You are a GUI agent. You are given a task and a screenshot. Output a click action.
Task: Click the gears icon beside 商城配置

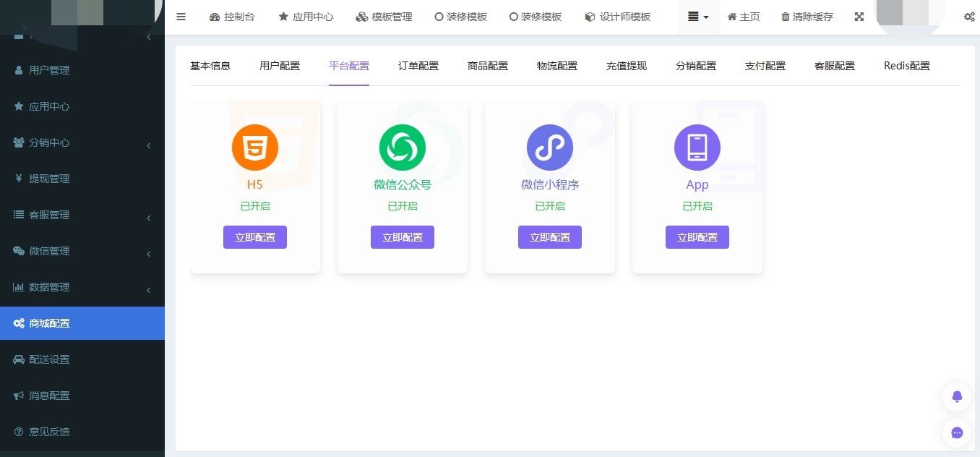pyautogui.click(x=19, y=323)
